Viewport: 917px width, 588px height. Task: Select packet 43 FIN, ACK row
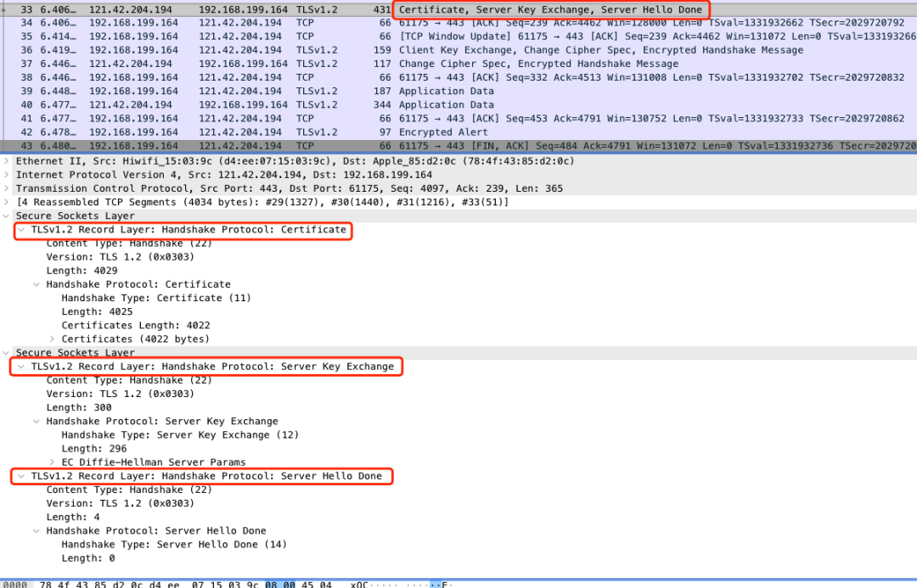coord(458,146)
